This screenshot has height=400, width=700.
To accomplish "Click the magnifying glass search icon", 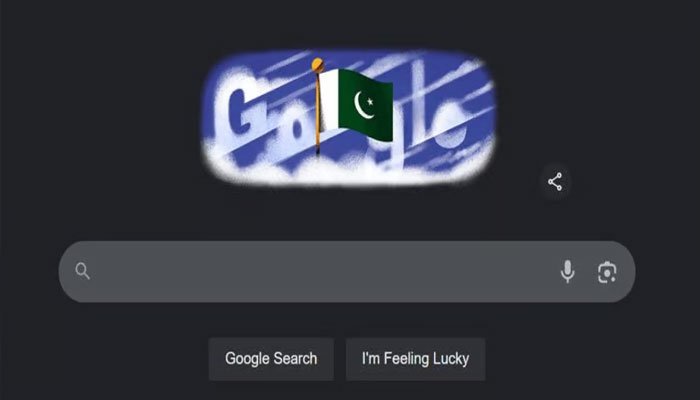I will (83, 271).
